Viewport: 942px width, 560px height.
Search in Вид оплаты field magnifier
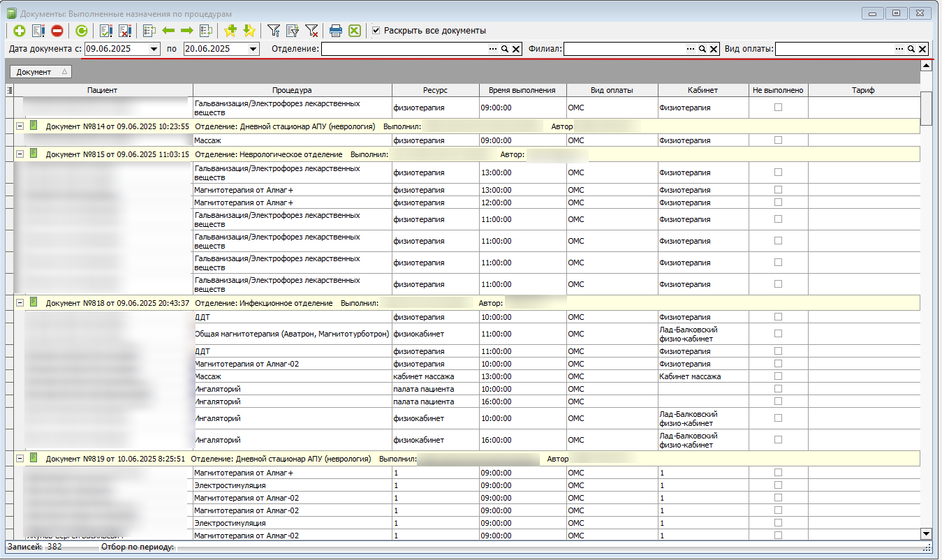(x=911, y=49)
